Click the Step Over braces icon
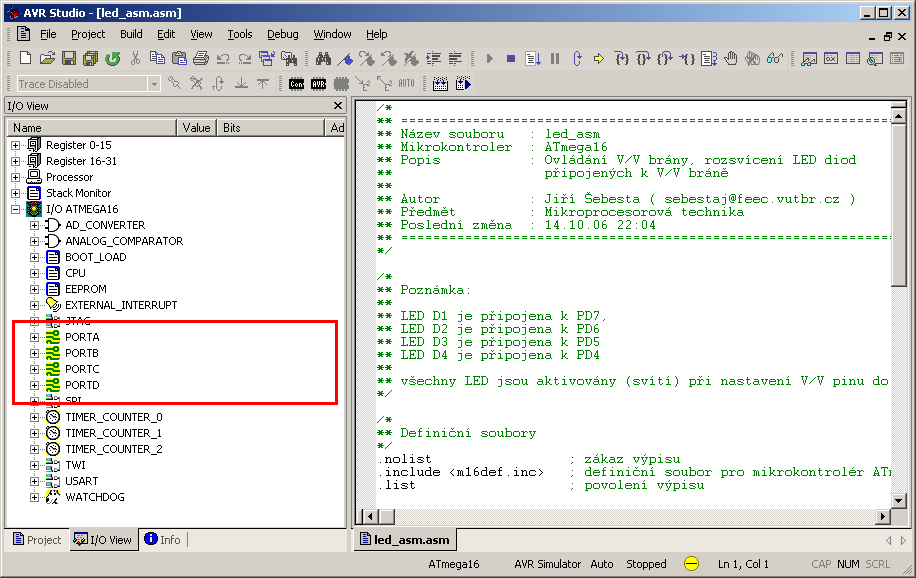Image resolution: width=916 pixels, height=578 pixels. (643, 58)
